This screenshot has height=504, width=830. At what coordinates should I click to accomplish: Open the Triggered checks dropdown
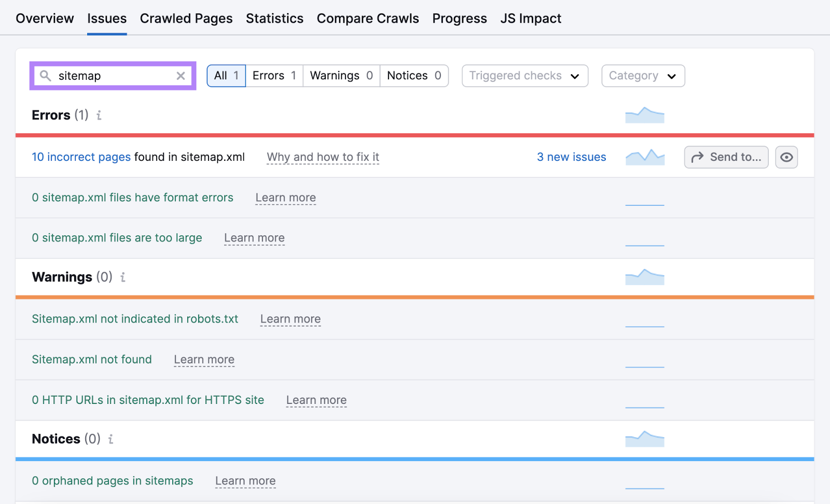tap(524, 76)
